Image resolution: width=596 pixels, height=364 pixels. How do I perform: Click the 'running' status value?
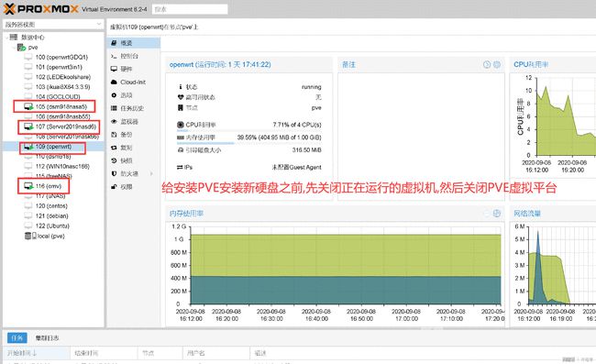tap(312, 87)
